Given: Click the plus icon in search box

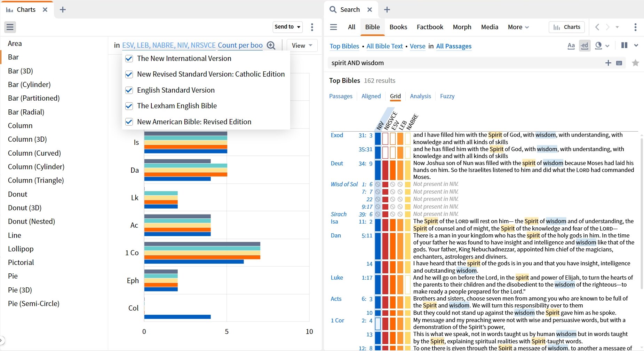Looking at the screenshot, I should pyautogui.click(x=608, y=63).
